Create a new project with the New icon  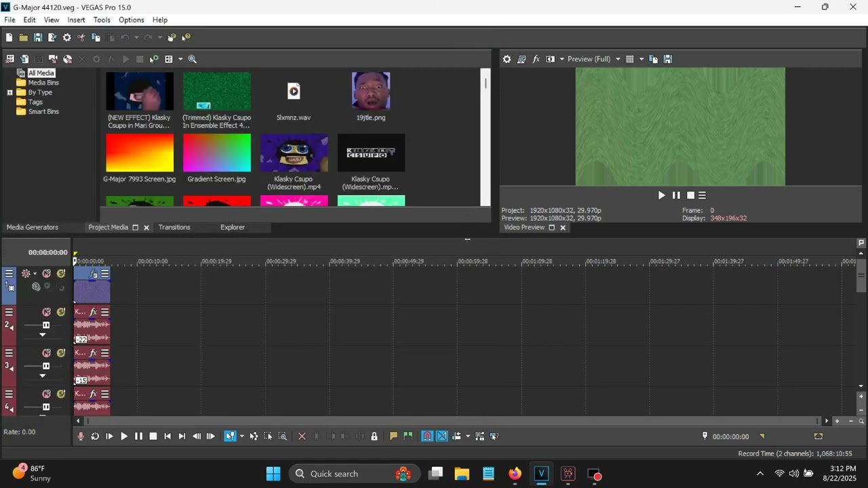point(9,38)
